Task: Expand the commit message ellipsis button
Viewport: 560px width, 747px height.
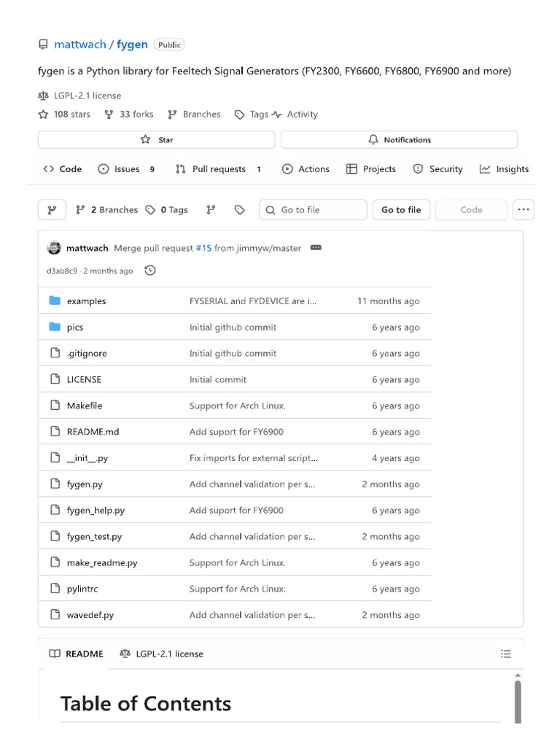Action: (316, 248)
